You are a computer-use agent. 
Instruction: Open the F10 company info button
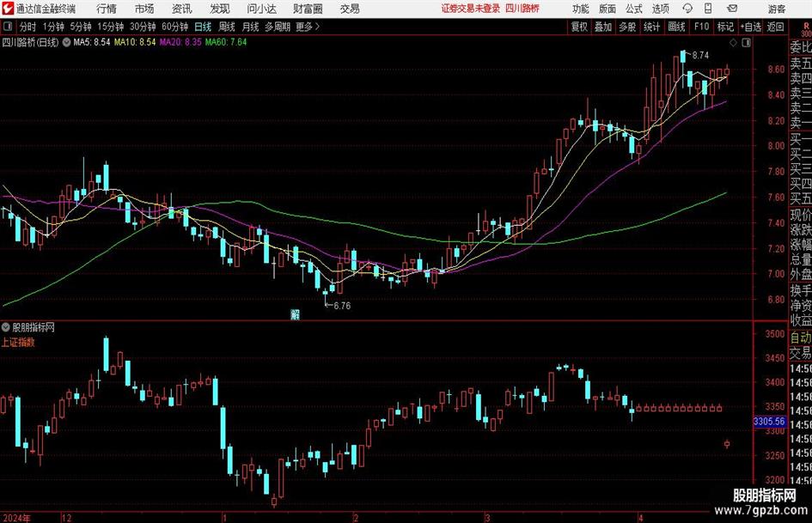pos(702,27)
